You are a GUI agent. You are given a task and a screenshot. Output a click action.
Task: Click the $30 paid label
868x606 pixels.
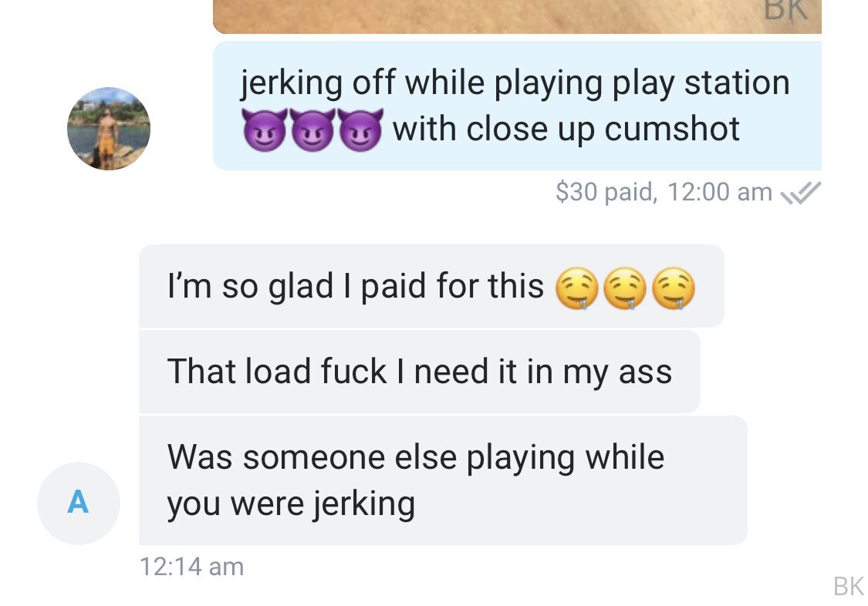click(x=606, y=193)
